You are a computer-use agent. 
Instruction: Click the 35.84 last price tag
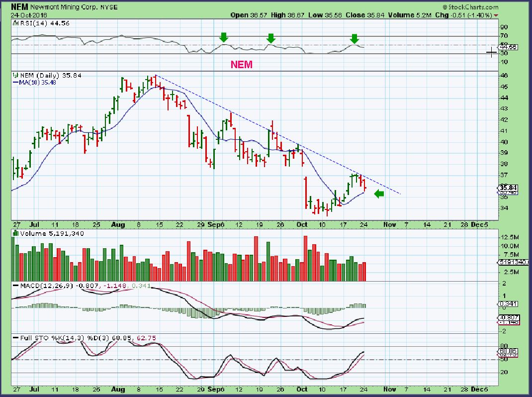point(508,188)
